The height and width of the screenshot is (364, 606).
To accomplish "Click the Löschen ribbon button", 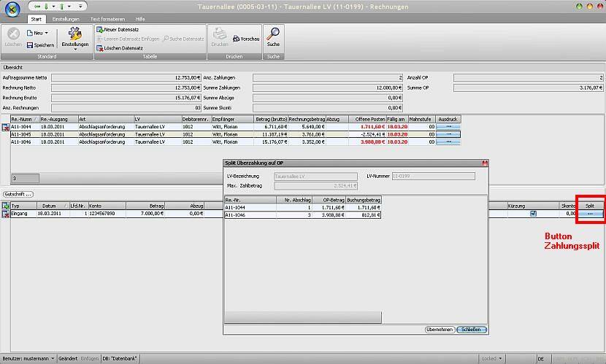I will [13, 37].
